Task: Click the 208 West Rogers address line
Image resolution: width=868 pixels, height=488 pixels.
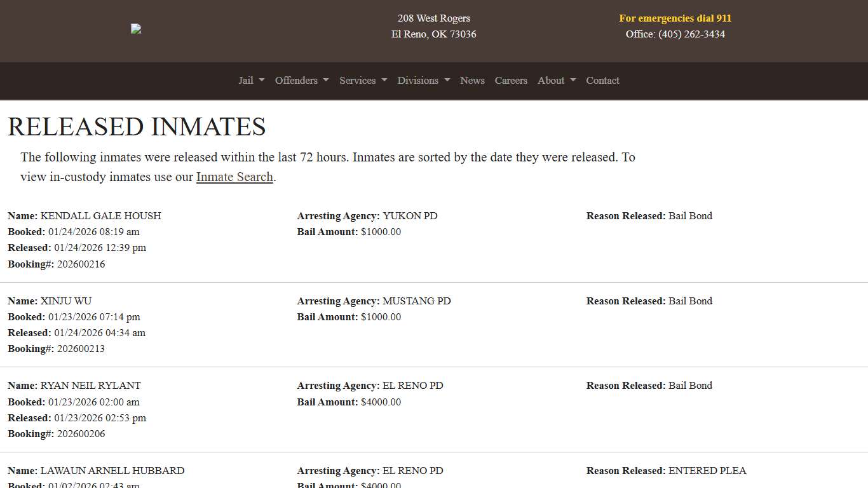Action: click(x=434, y=18)
